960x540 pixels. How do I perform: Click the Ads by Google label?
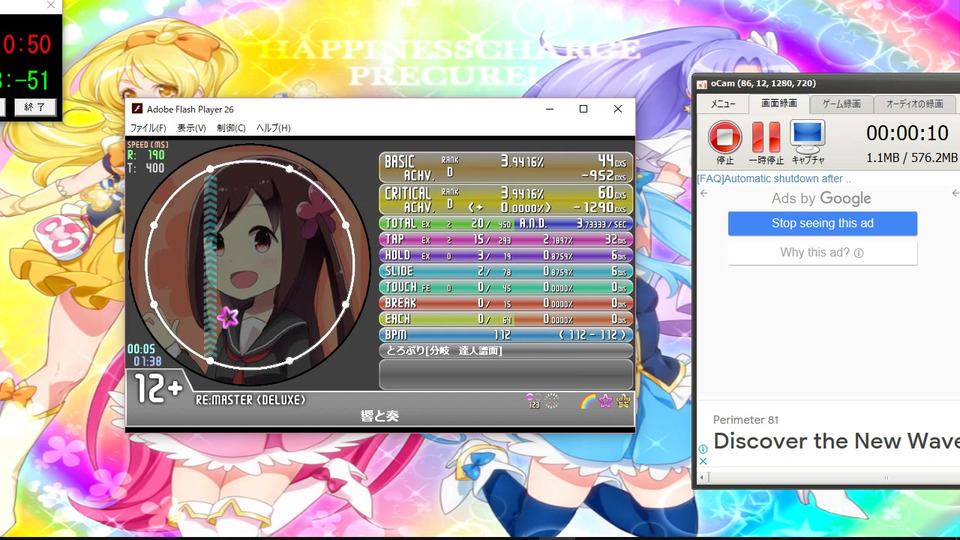(x=821, y=198)
